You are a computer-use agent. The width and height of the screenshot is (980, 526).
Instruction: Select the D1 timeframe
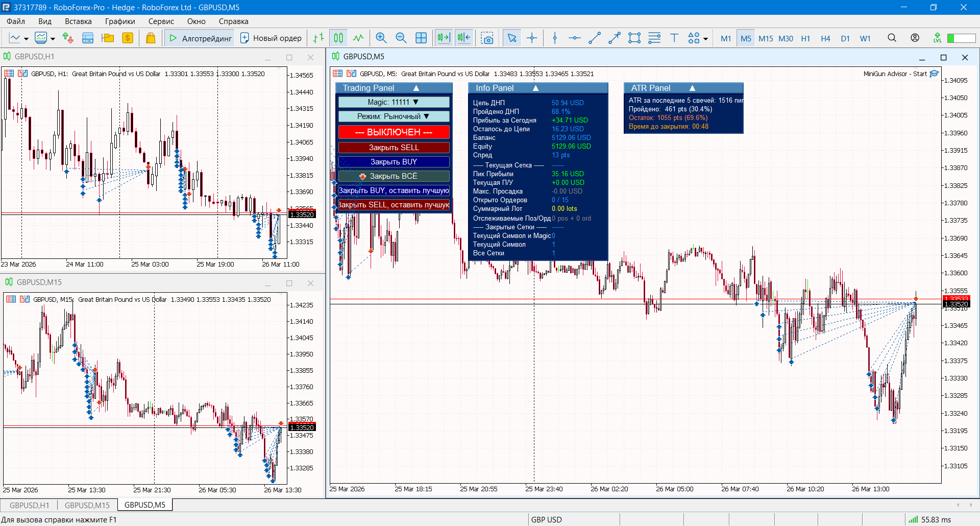click(x=845, y=38)
